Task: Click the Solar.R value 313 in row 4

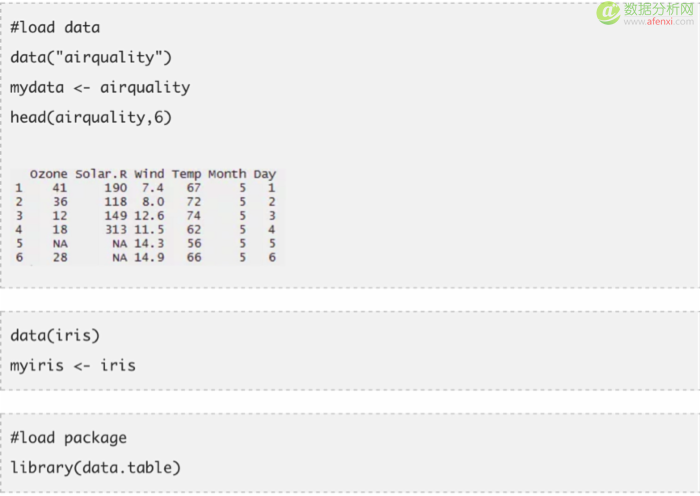Action: point(116,229)
